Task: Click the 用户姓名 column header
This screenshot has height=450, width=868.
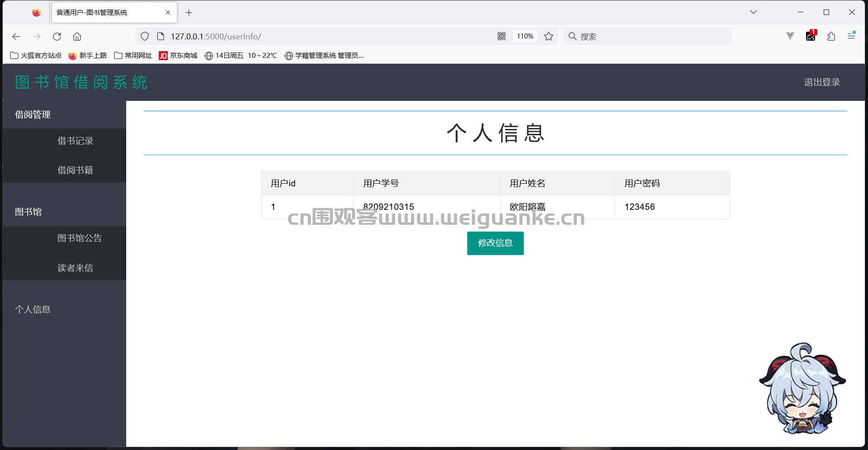Action: click(x=557, y=183)
